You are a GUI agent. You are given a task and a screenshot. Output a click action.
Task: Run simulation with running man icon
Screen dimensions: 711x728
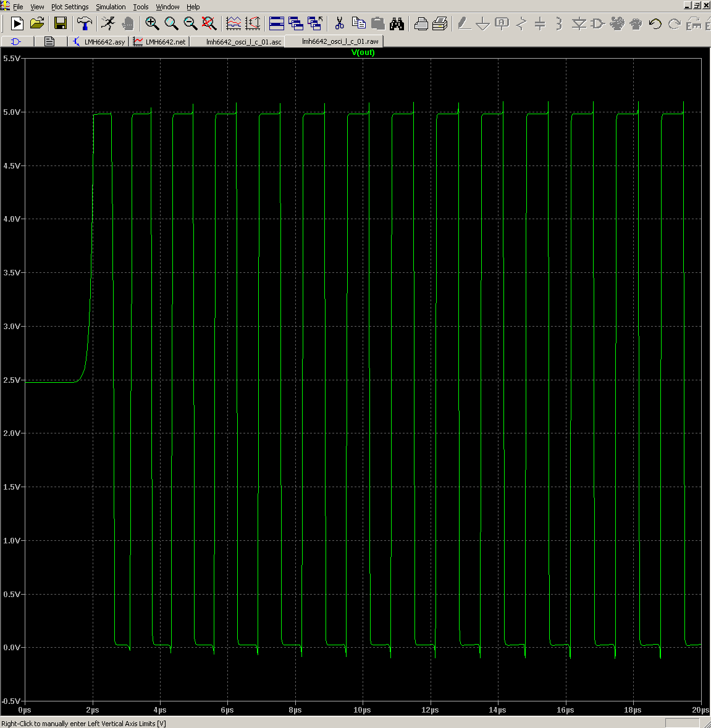(108, 23)
